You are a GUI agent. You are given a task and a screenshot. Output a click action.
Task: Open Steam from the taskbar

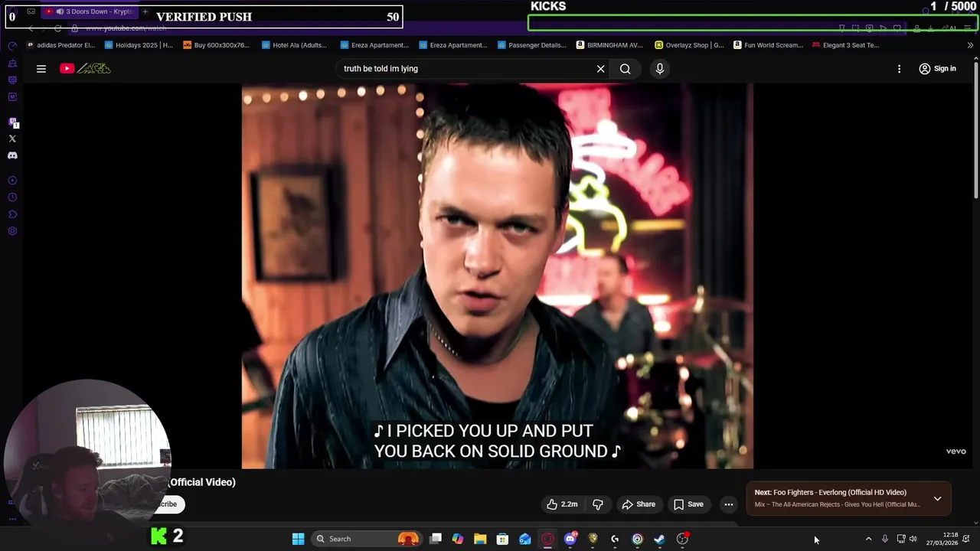click(659, 539)
